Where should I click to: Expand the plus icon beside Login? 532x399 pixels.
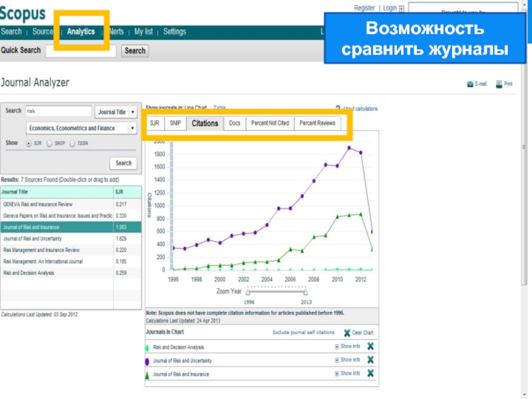[x=401, y=9]
